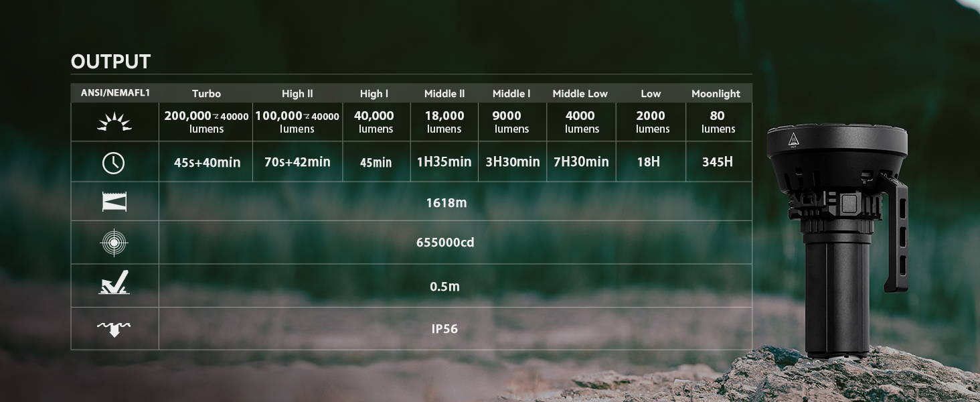
Task: Click the runtime clock icon
Action: [113, 162]
